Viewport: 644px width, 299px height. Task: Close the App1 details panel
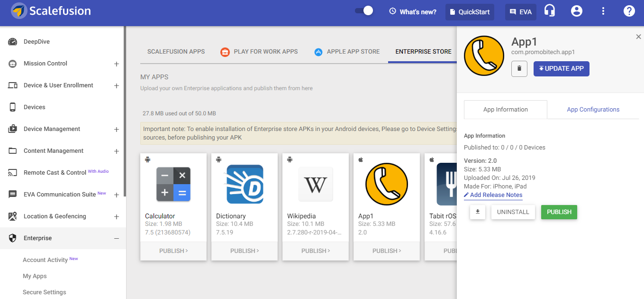coord(638,37)
